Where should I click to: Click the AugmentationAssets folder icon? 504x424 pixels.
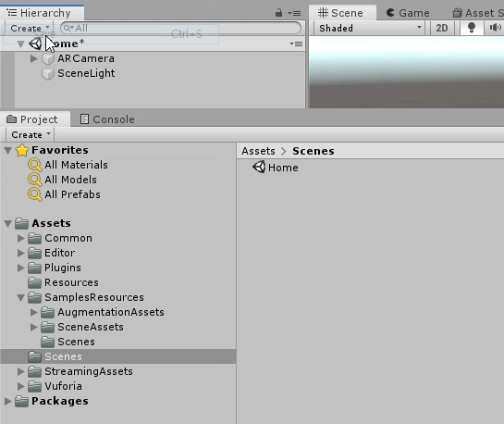point(47,312)
